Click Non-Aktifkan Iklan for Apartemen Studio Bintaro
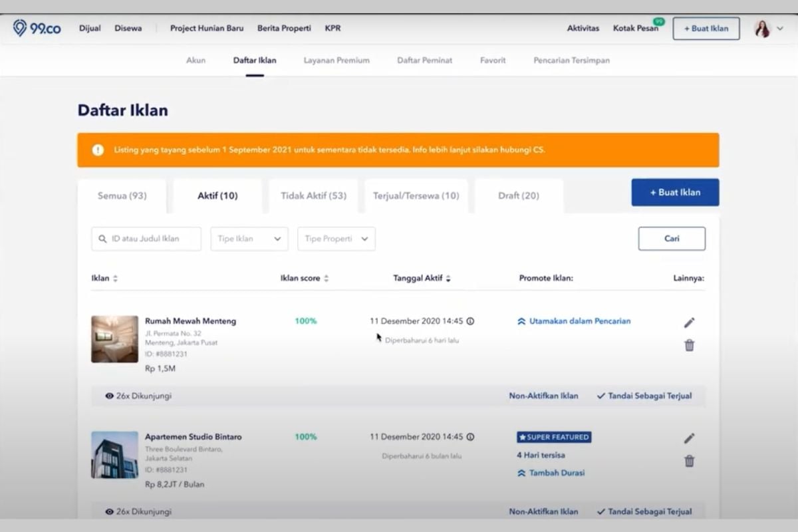The width and height of the screenshot is (798, 532). (543, 511)
